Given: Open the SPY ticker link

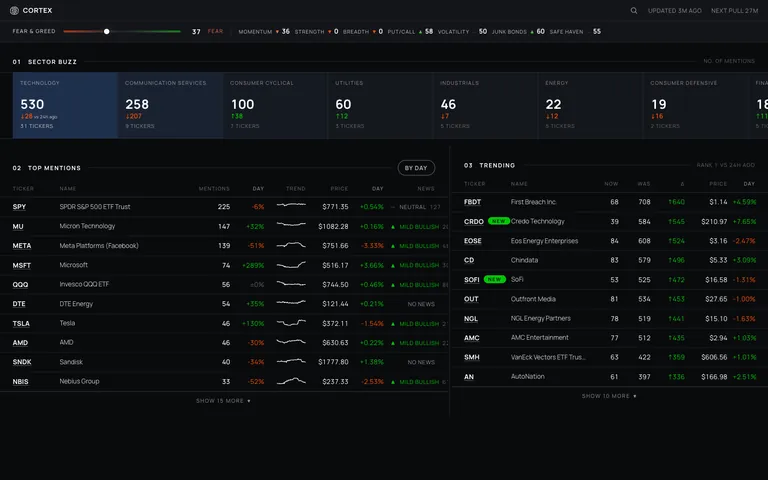Looking at the screenshot, I should click(19, 207).
